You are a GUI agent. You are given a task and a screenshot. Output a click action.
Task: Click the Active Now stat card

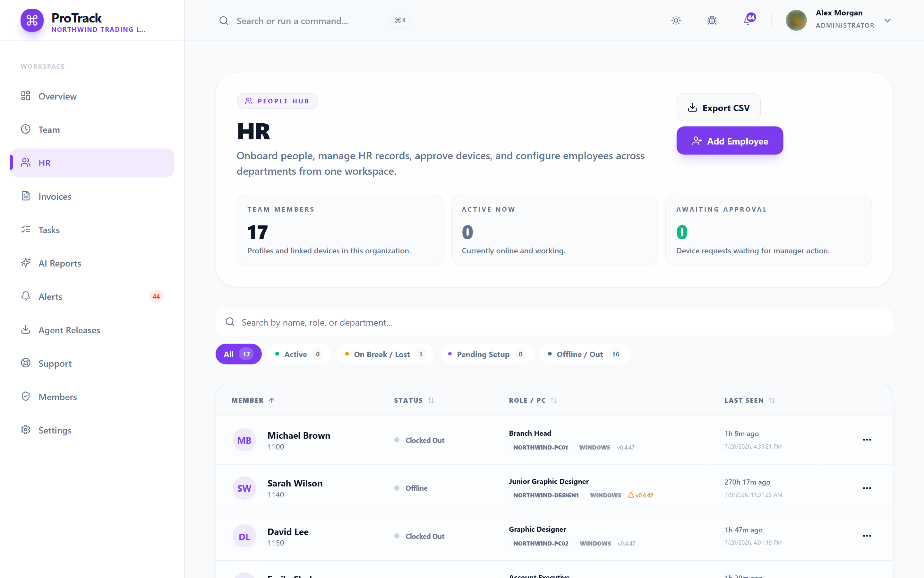[x=554, y=230]
